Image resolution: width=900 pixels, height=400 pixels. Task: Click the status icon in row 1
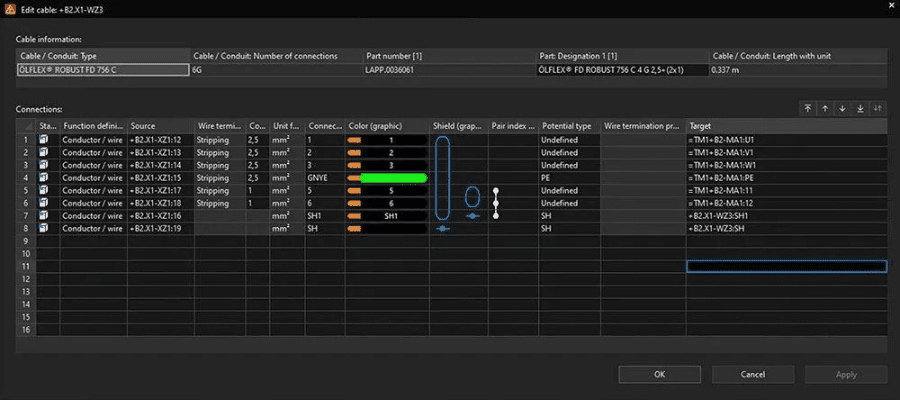pyautogui.click(x=44, y=140)
